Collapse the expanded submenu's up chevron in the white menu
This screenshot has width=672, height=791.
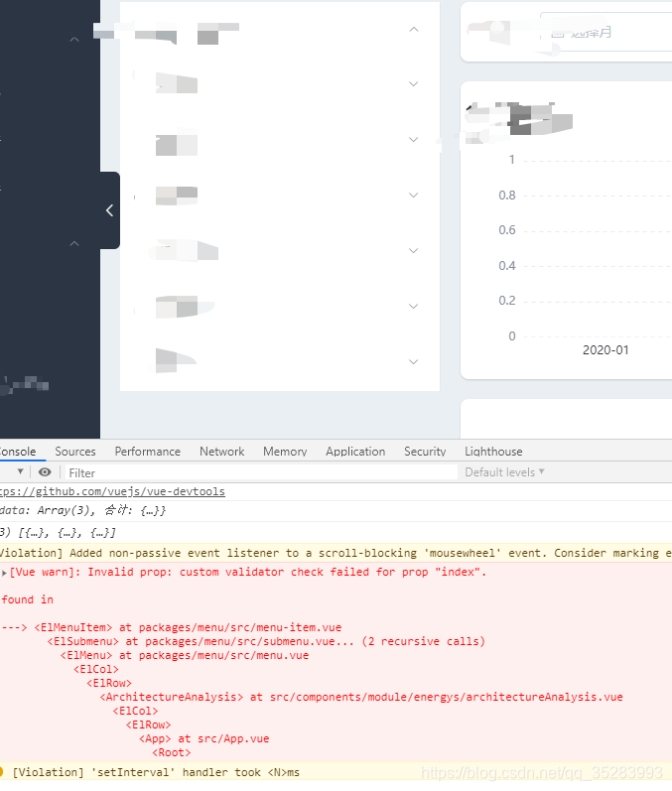tap(414, 29)
